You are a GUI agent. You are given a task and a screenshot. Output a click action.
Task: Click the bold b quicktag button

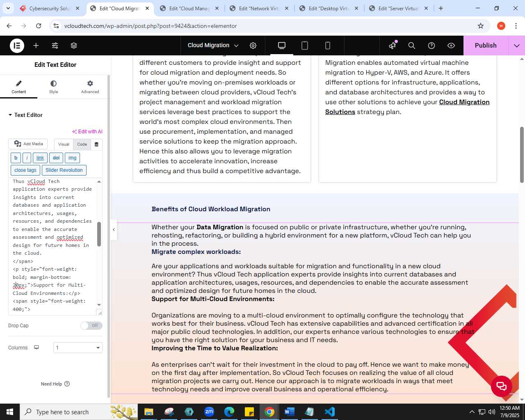coord(16,158)
